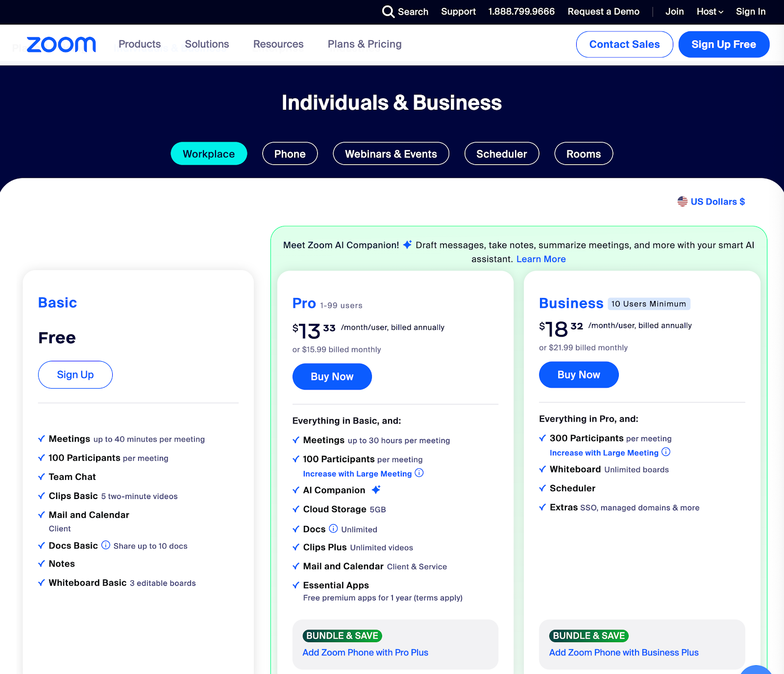Click the sparkle icon in AI banner
Viewport: 784px width, 674px height.
point(407,244)
